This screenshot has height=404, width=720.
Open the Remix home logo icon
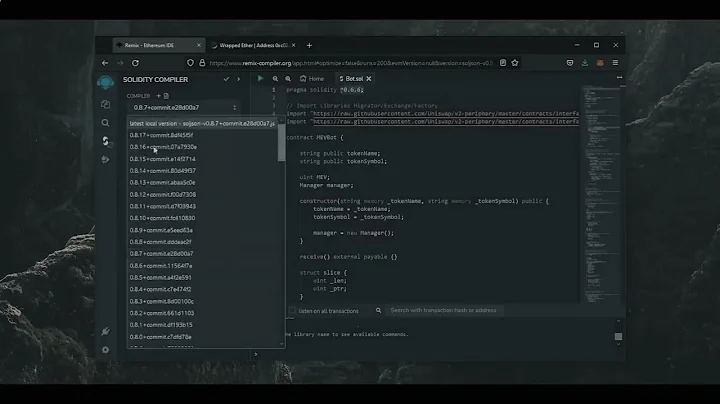click(105, 82)
